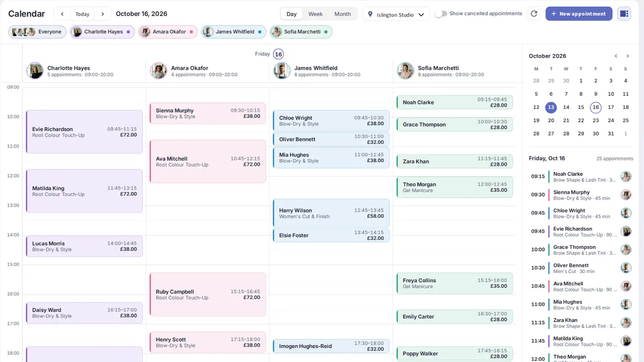
Task: Open Zara Khan calendar appointment block
Action: (x=455, y=161)
